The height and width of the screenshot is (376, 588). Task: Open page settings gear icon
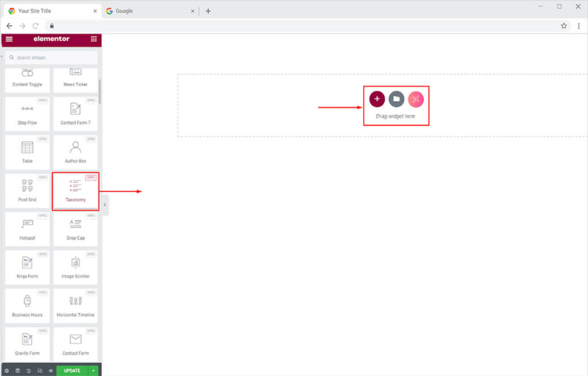tap(7, 371)
